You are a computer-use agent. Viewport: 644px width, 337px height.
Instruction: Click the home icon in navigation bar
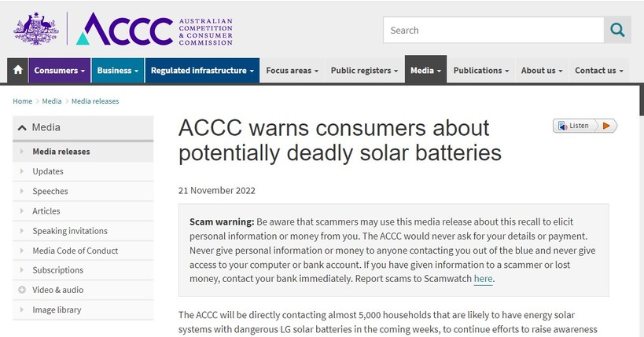coord(17,70)
